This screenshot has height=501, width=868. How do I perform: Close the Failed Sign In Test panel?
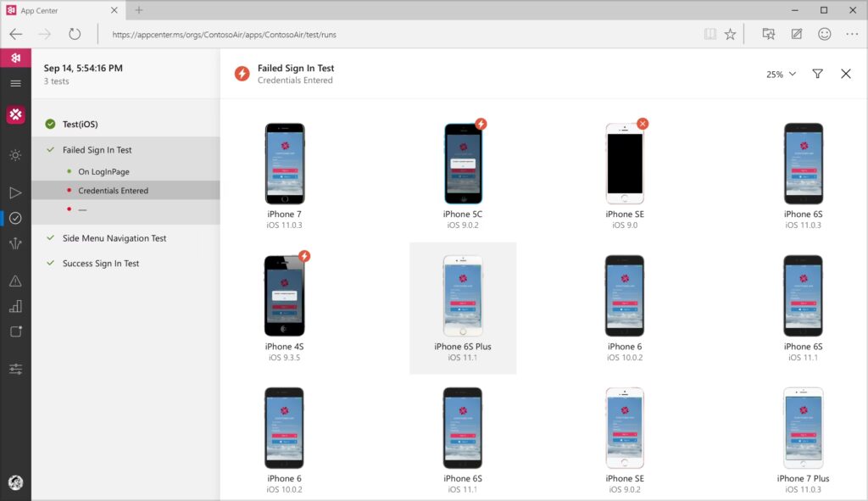(845, 74)
